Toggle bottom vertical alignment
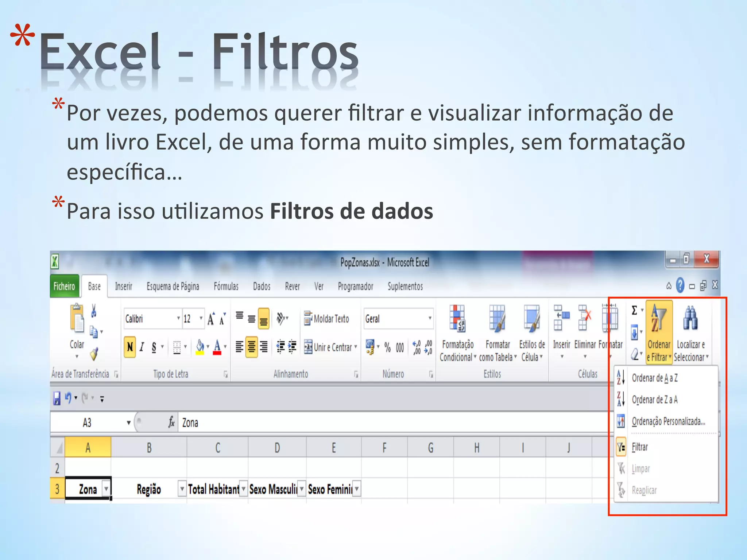Screen dimensions: 747x560 point(264,319)
